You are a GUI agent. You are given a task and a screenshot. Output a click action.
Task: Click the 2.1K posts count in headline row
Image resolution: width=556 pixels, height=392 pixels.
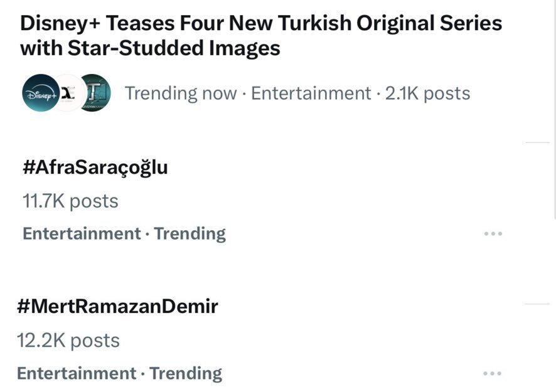point(427,93)
